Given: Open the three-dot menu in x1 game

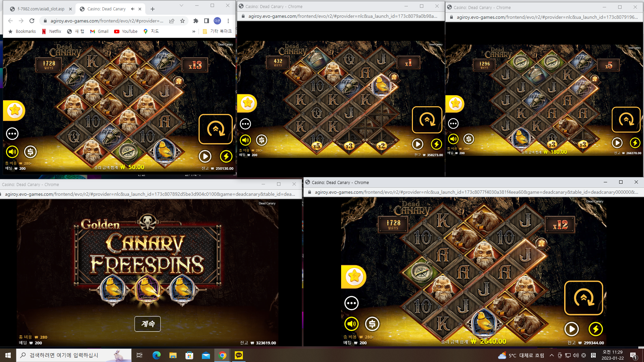Looking at the screenshot, I should (246, 124).
